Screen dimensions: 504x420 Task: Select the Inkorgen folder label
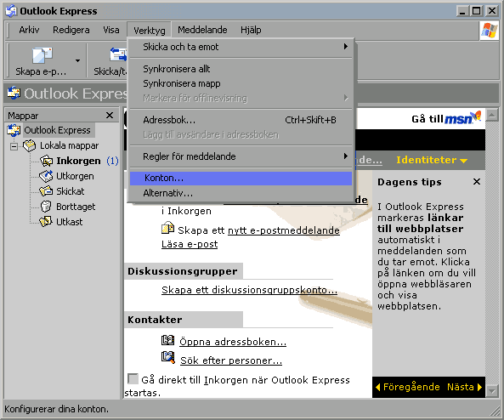tap(78, 161)
